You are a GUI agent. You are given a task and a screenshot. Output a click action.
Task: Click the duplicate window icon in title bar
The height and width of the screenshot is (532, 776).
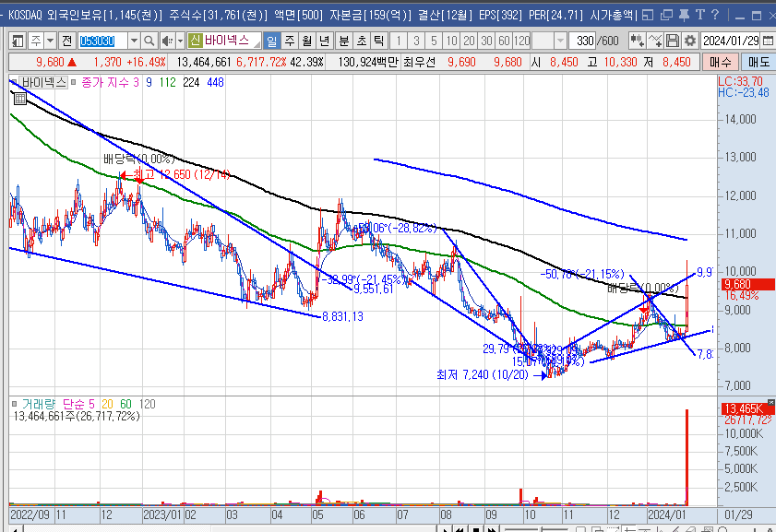click(x=666, y=16)
